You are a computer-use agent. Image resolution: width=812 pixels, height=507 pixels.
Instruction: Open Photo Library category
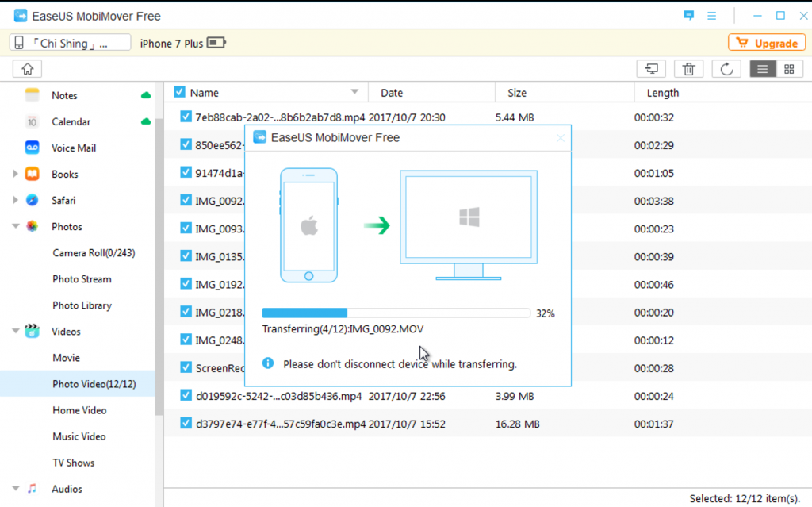82,305
